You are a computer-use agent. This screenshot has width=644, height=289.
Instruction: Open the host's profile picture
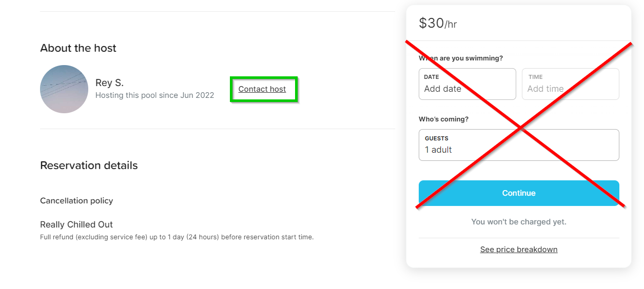pos(64,89)
